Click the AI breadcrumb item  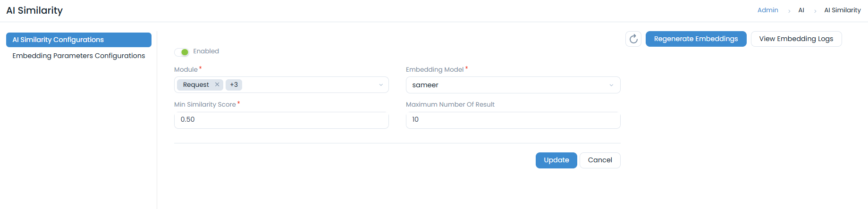[x=801, y=10]
